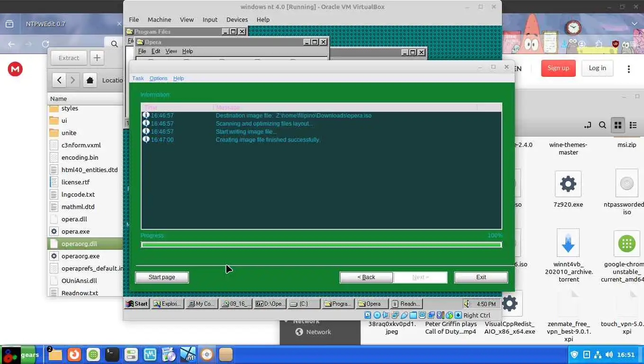
Task: Click the network icon in Linux tray
Action: [x=598, y=355]
